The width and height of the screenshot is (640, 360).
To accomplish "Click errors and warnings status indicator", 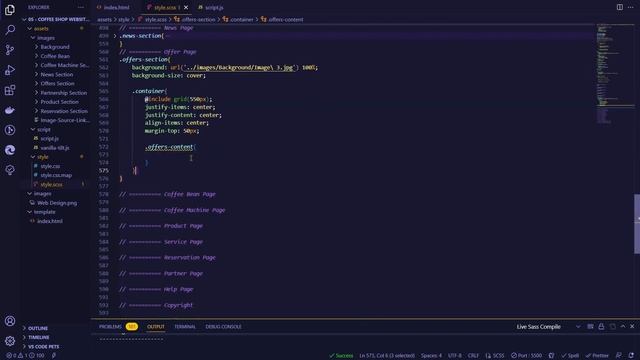I will (25, 356).
